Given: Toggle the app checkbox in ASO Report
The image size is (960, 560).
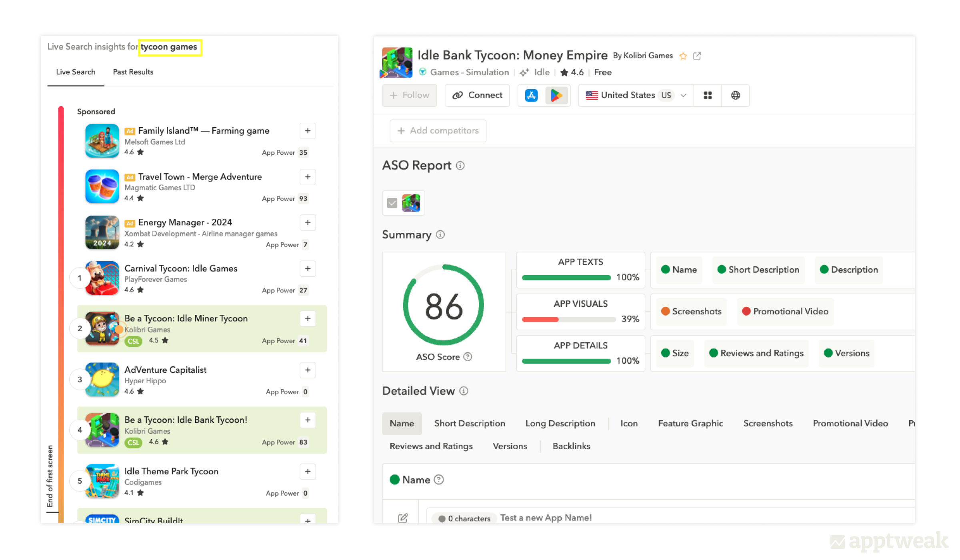Looking at the screenshot, I should 392,203.
